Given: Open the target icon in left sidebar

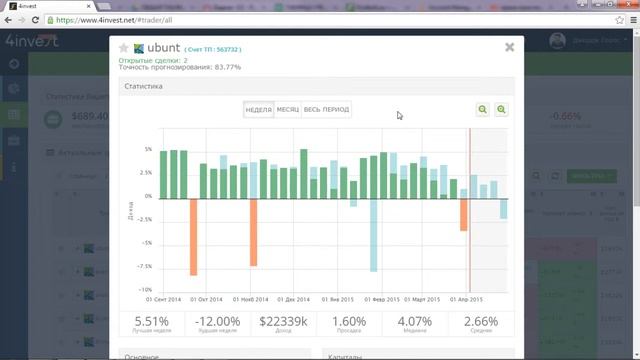Looking at the screenshot, I should click(x=14, y=64).
